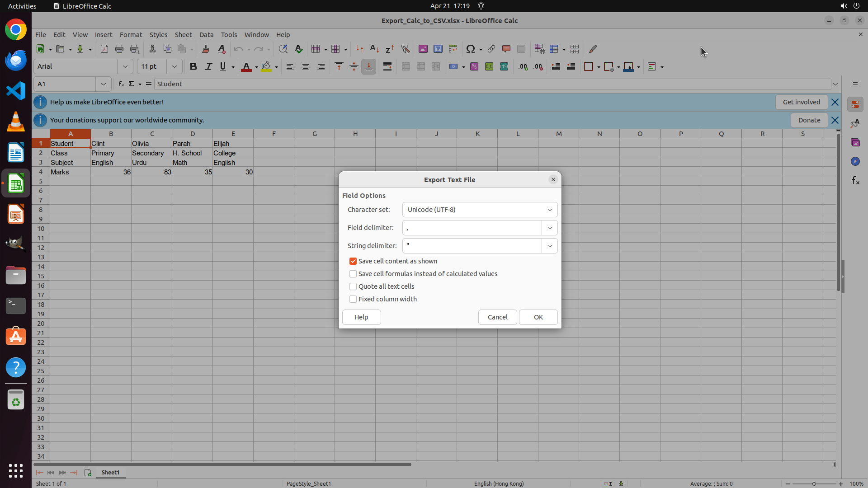
Task: Click the Center Horizontally alignment icon
Action: (x=306, y=67)
